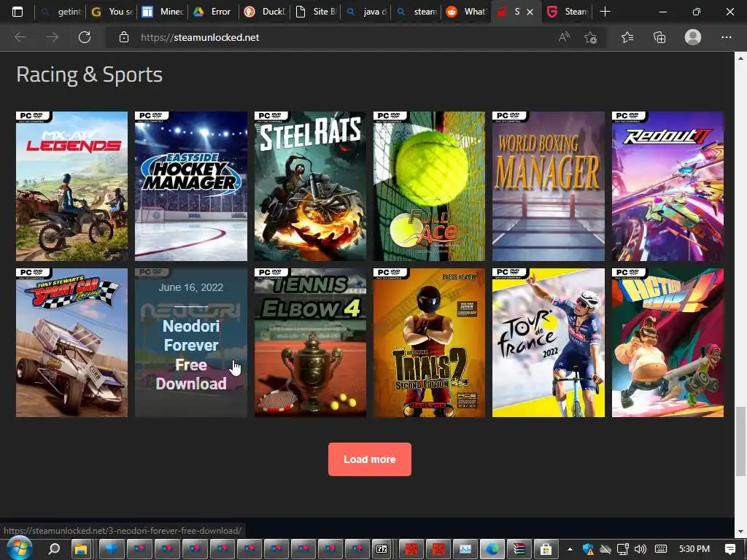The height and width of the screenshot is (560, 747).
Task: Open the Windows Start menu orb
Action: [20, 548]
